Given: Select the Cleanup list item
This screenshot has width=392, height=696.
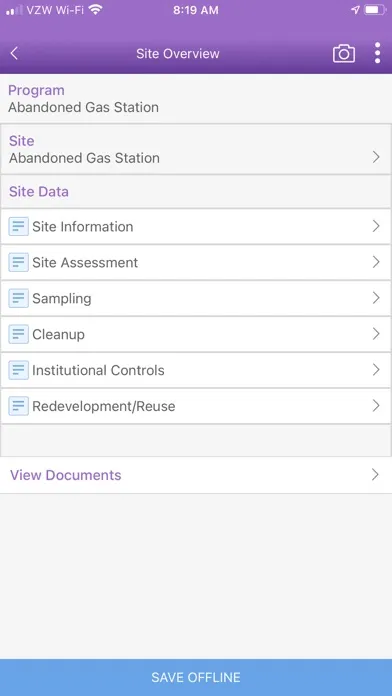Looking at the screenshot, I should coord(196,334).
